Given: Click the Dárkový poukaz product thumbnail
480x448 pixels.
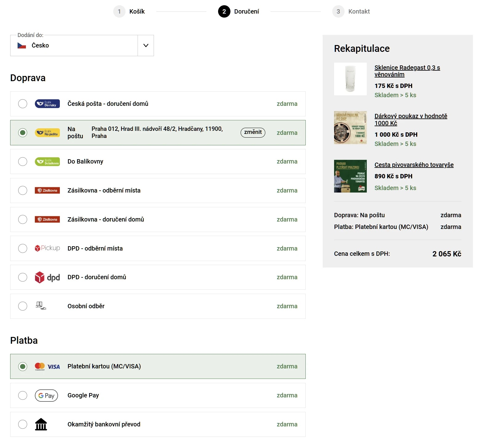Looking at the screenshot, I should click(350, 128).
